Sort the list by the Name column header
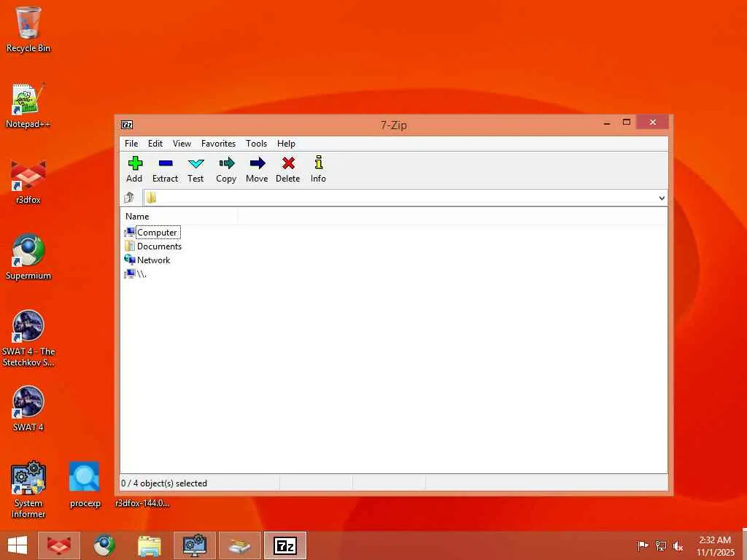Viewport: 747px width, 560px height. (x=179, y=216)
